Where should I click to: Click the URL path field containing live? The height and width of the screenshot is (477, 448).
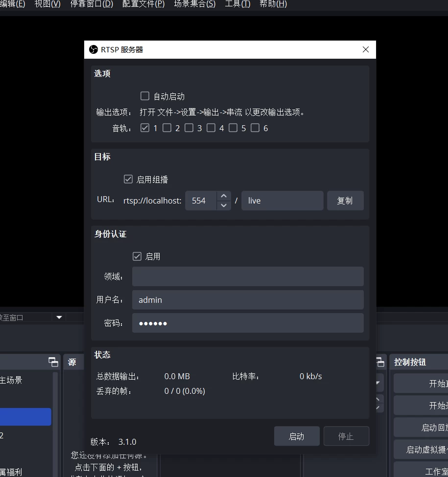click(283, 201)
